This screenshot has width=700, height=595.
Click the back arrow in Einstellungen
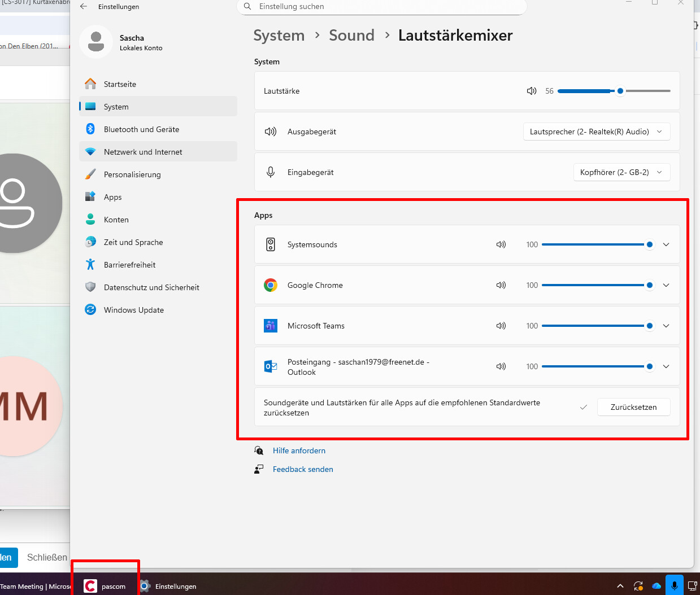point(84,7)
